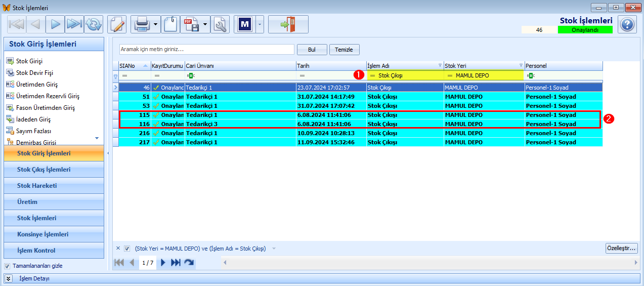
Task: Uncheck the active filter checkbox
Action: click(x=127, y=249)
